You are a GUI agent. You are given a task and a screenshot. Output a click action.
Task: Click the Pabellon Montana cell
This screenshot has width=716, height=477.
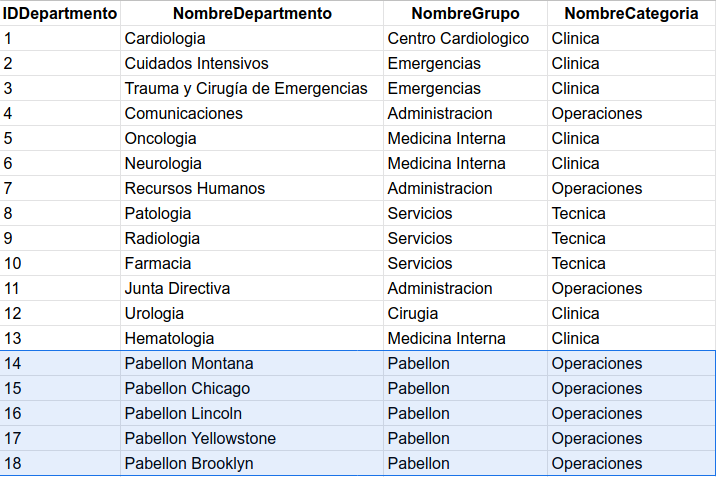[252, 363]
